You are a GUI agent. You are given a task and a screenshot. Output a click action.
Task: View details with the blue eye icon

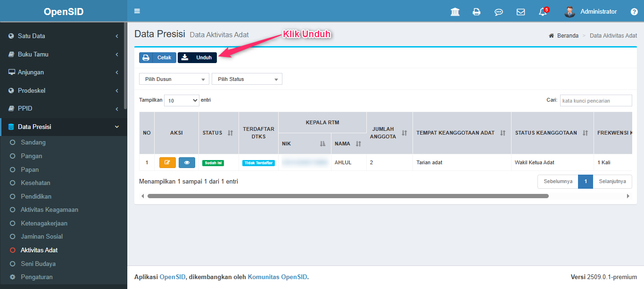[x=187, y=162]
